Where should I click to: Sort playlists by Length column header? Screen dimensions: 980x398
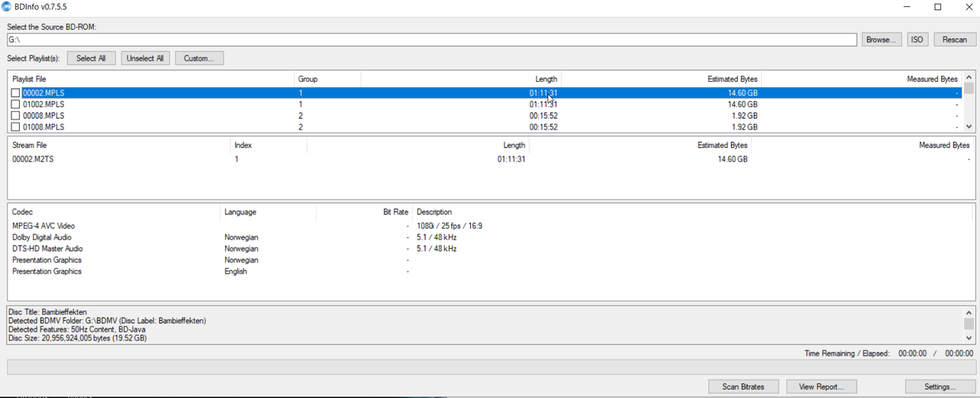461,79
